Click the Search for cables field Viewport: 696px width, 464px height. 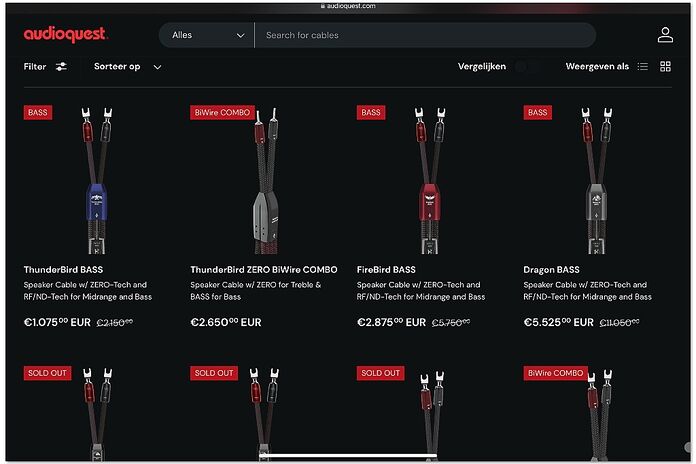pyautogui.click(x=425, y=35)
